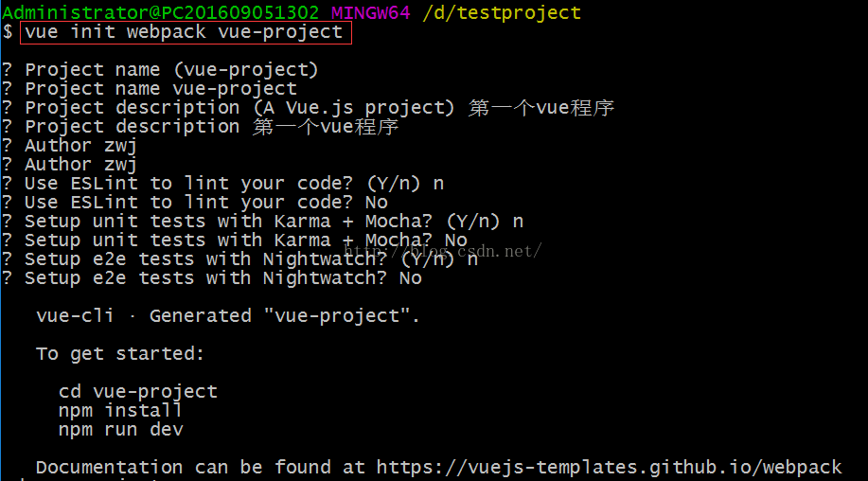Click the $ prompt symbol before vue init
The width and height of the screenshot is (868, 481).
tap(8, 32)
